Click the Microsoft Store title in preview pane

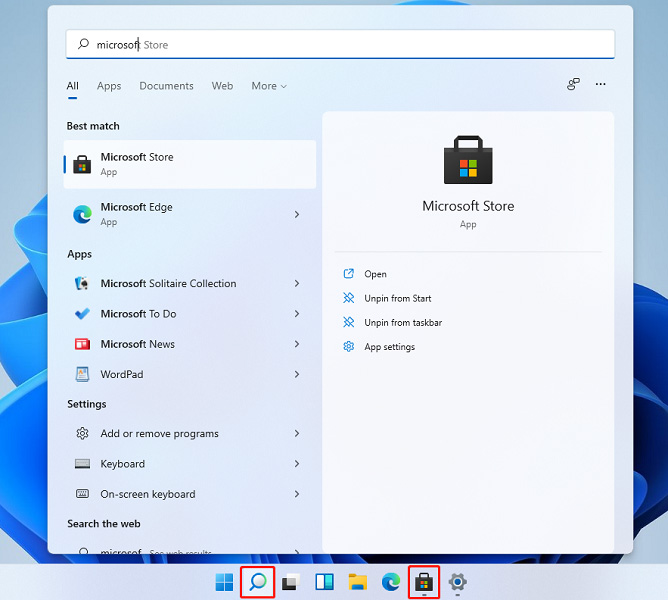pos(468,206)
